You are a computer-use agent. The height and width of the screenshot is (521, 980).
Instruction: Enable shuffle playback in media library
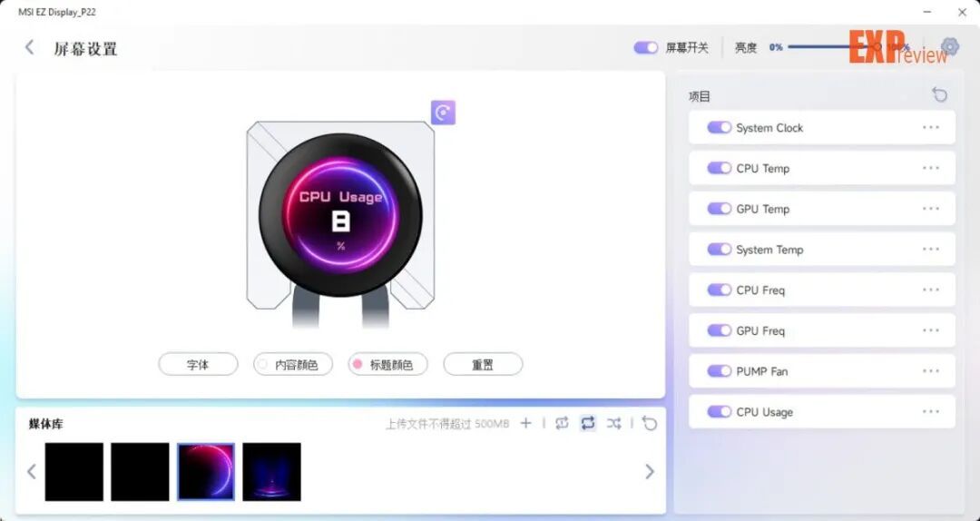pos(613,424)
